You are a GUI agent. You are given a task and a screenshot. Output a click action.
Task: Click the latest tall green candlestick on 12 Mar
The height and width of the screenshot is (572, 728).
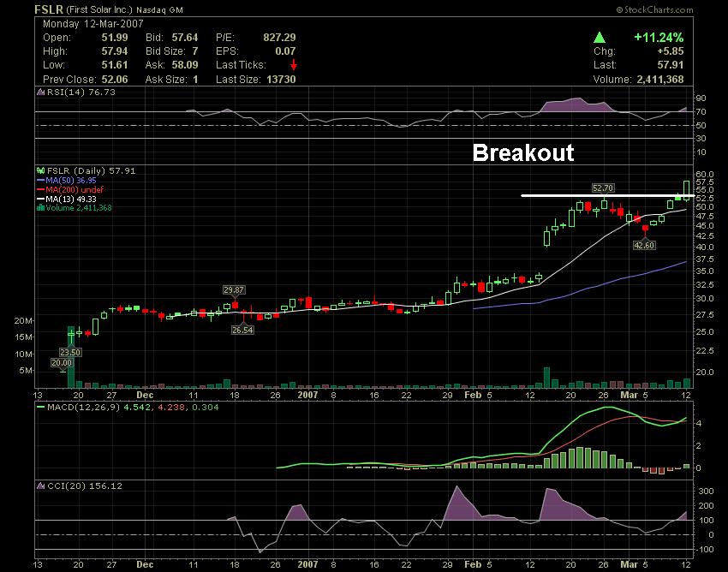tap(686, 190)
